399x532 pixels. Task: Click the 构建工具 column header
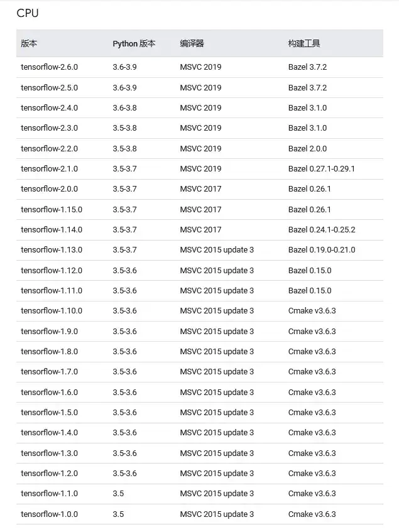pyautogui.click(x=304, y=43)
